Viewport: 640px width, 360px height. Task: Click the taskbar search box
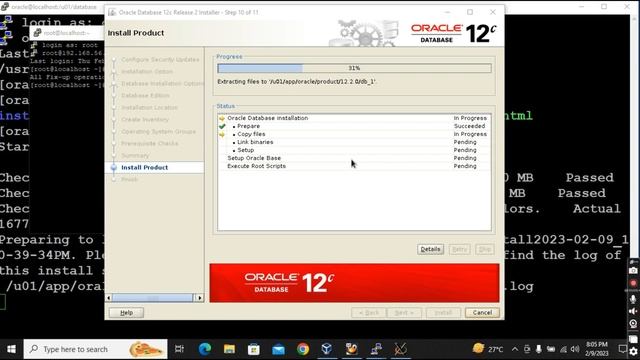tap(96, 349)
